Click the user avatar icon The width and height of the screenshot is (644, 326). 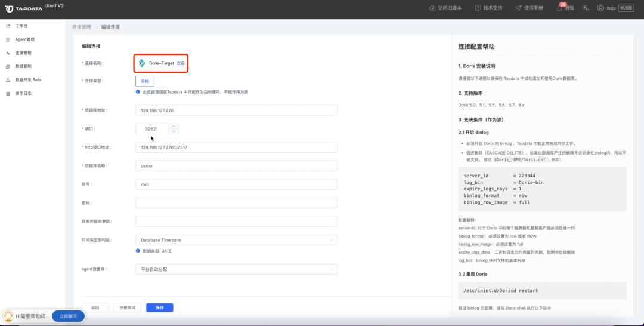(600, 8)
